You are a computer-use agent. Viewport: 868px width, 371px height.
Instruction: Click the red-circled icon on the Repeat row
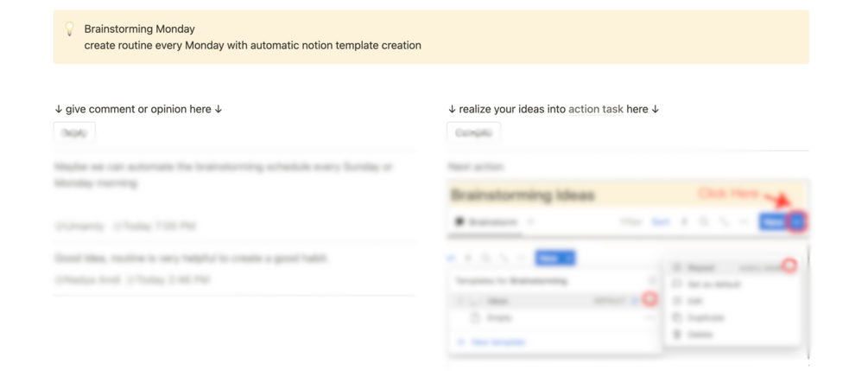pos(789,266)
